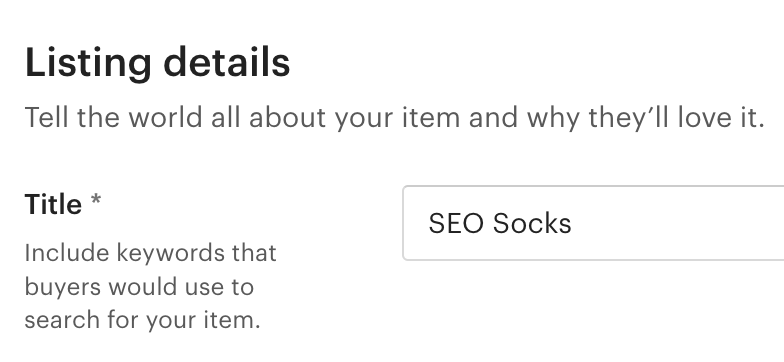Click the "Listing details" heading
Screen dimensions: 784x362
point(158,62)
